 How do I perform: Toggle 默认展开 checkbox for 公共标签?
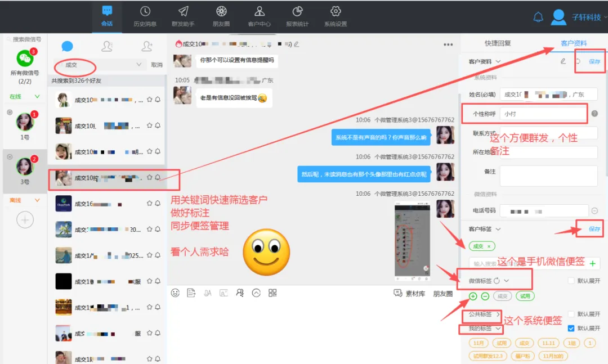(x=571, y=314)
